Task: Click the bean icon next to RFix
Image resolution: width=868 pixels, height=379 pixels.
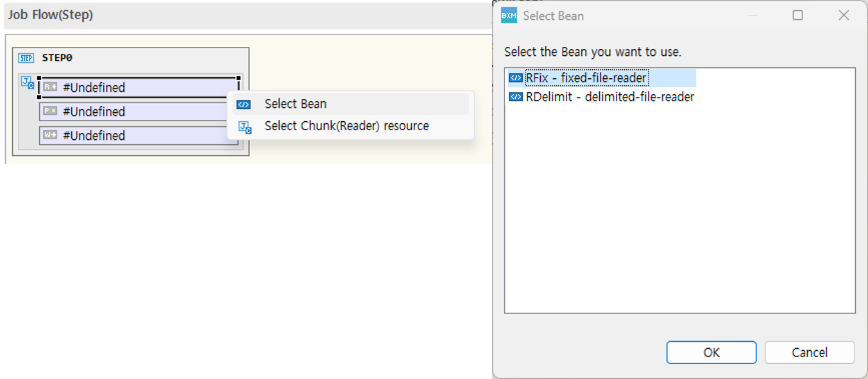Action: pyautogui.click(x=516, y=78)
